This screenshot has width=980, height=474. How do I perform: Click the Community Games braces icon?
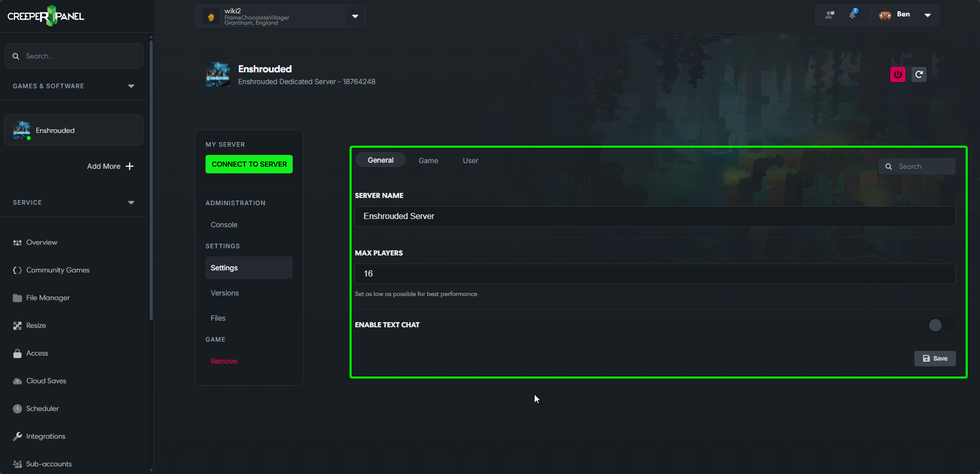tap(17, 270)
